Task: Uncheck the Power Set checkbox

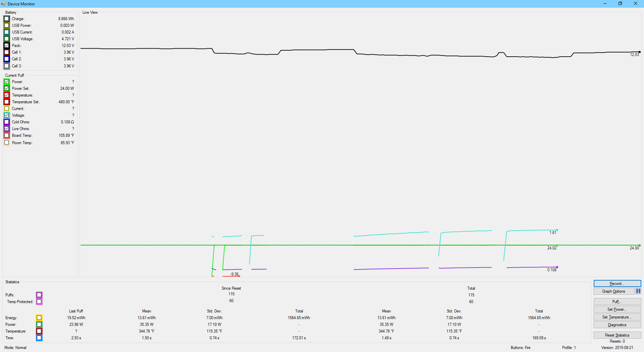Action: point(7,89)
